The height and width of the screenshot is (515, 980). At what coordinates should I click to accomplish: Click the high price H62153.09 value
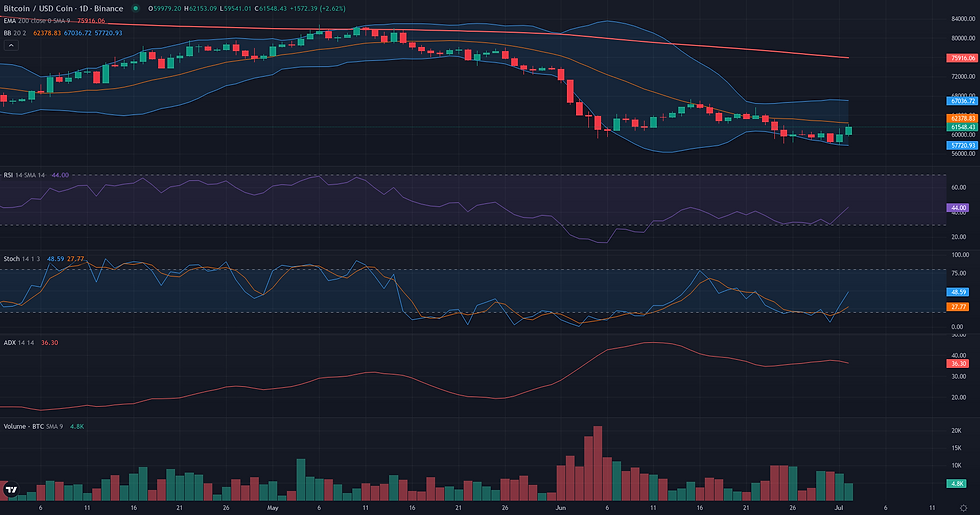coord(202,9)
